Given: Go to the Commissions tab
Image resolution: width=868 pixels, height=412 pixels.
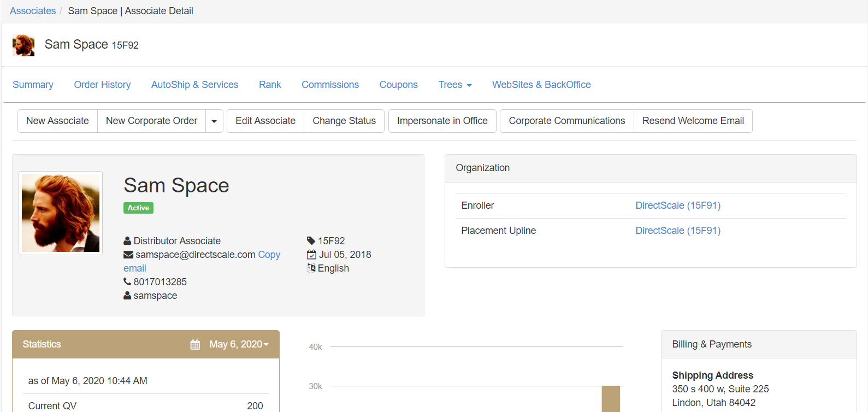Looking at the screenshot, I should [x=330, y=85].
